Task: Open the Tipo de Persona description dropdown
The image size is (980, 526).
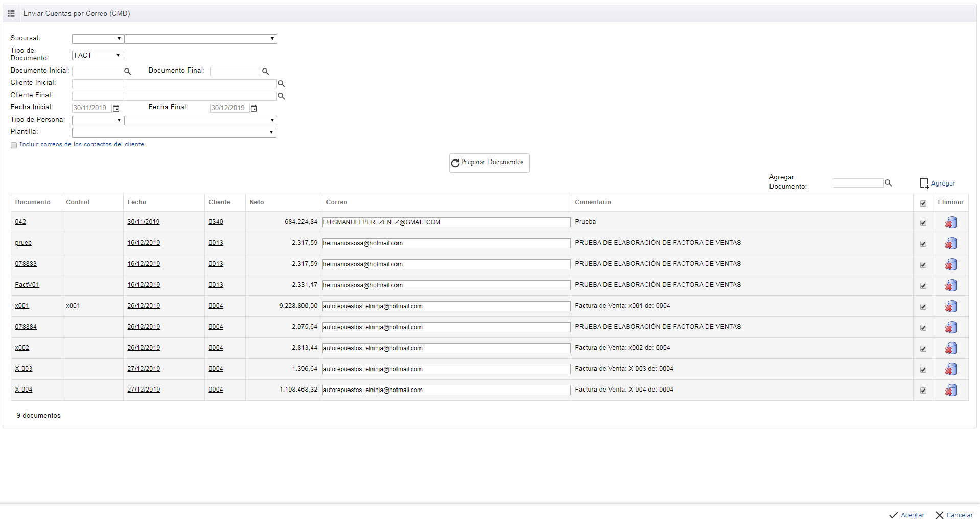Action: click(x=201, y=120)
